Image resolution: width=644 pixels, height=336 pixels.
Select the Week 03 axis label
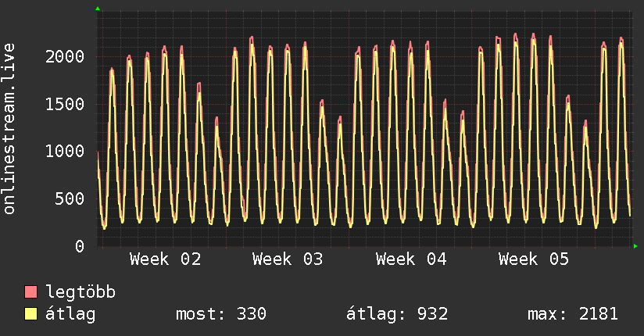[x=288, y=259]
